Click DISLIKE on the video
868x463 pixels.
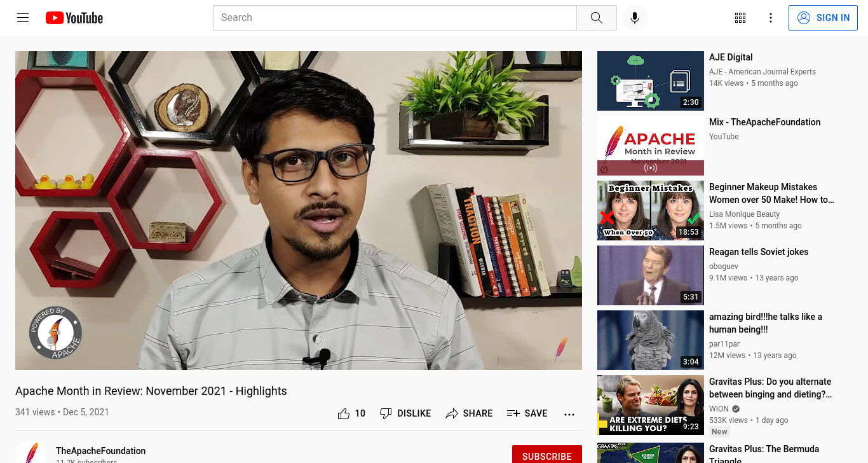click(405, 413)
